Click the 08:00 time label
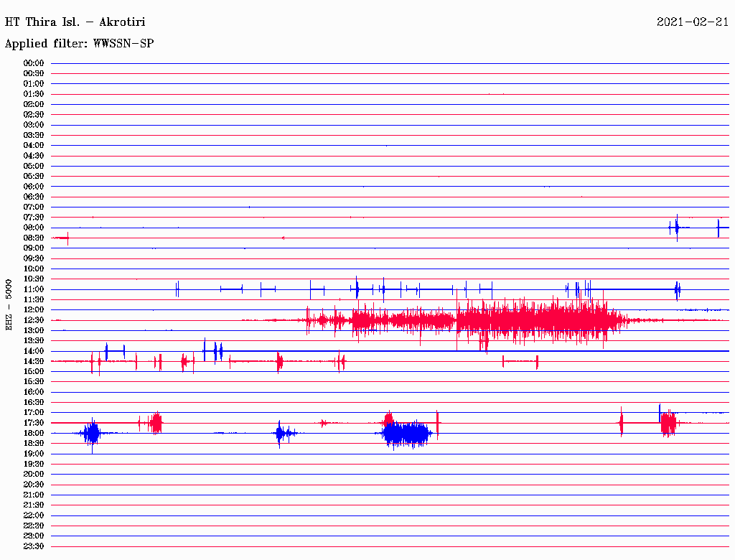 34,228
